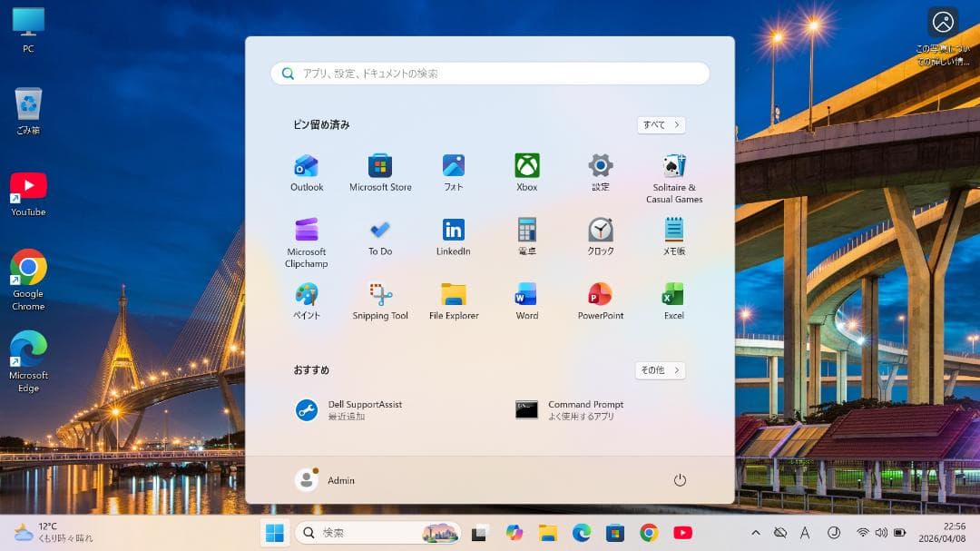Click the Start menu search field
Viewport: 980px width, 551px height.
[x=490, y=74]
